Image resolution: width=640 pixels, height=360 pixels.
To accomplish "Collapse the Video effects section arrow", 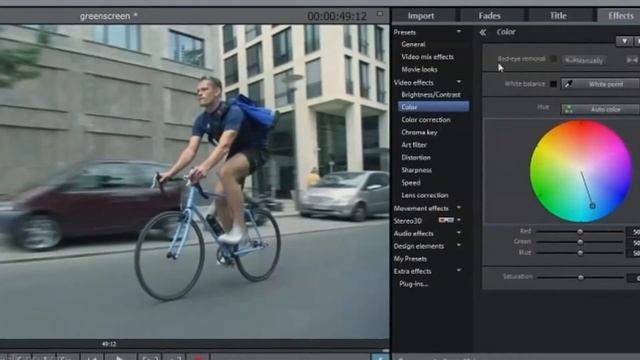I will [459, 82].
